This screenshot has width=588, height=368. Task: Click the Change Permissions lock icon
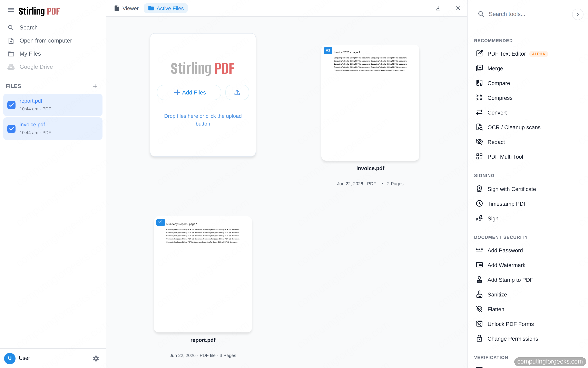click(x=479, y=339)
